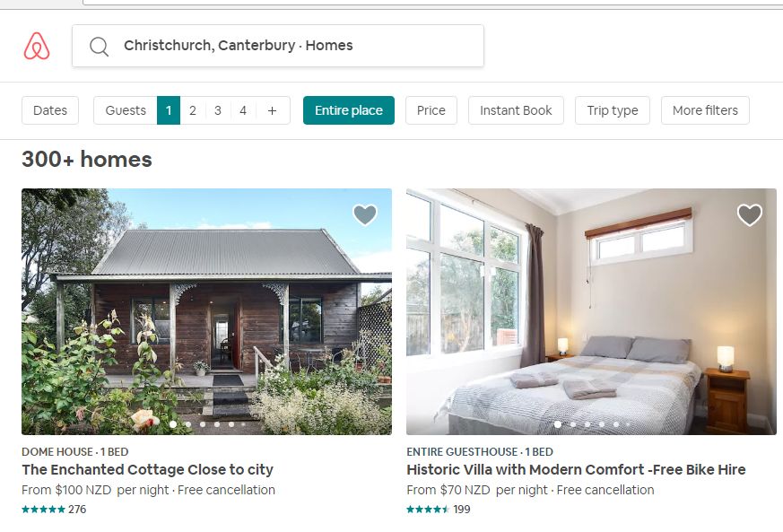783x532 pixels.
Task: Click the search magnifier icon
Action: coord(99,47)
